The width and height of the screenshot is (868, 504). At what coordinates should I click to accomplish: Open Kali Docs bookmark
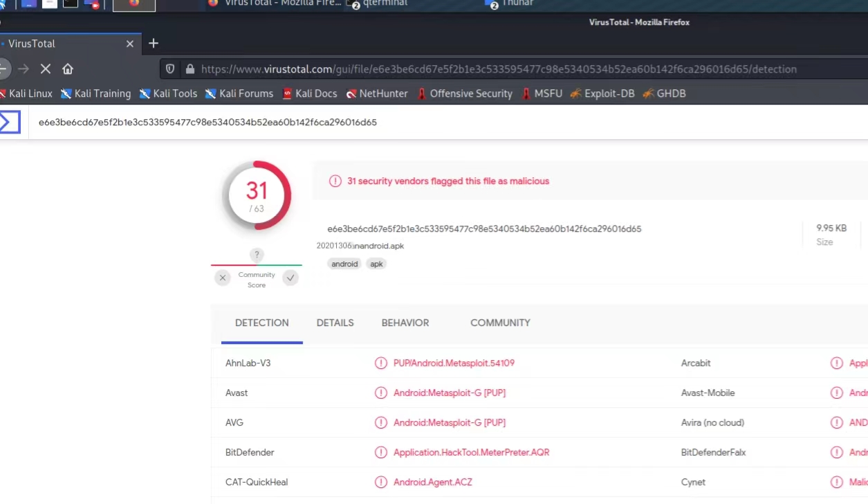pos(309,93)
